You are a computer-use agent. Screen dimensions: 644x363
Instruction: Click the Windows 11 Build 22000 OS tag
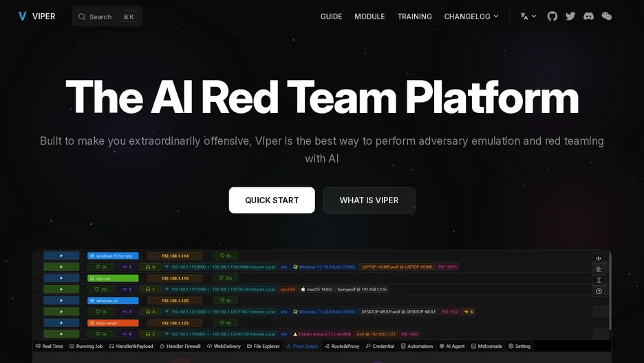click(x=324, y=267)
